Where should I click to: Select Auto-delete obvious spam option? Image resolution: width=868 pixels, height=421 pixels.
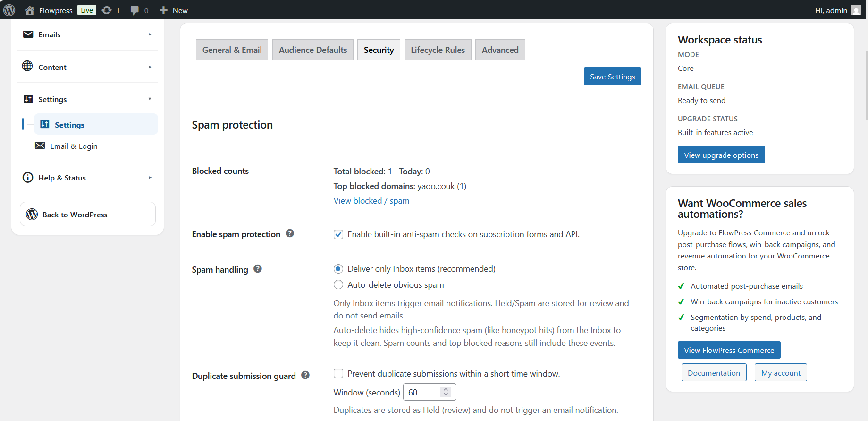click(338, 285)
